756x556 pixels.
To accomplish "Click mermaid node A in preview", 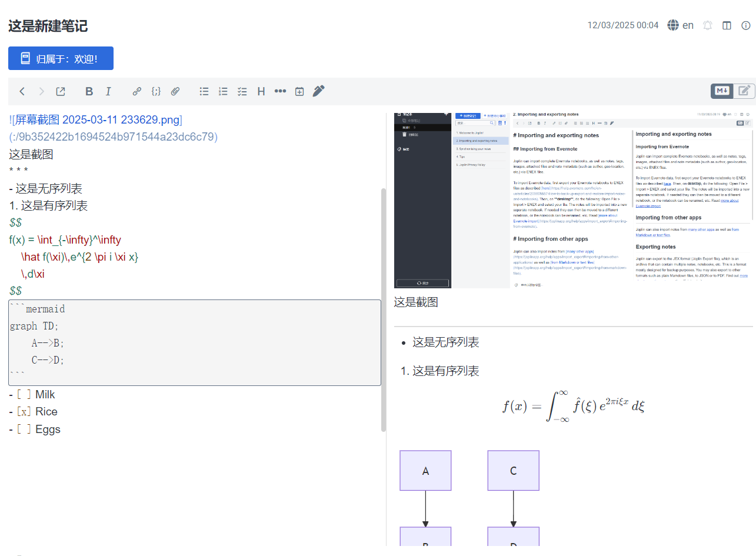I will pos(425,471).
